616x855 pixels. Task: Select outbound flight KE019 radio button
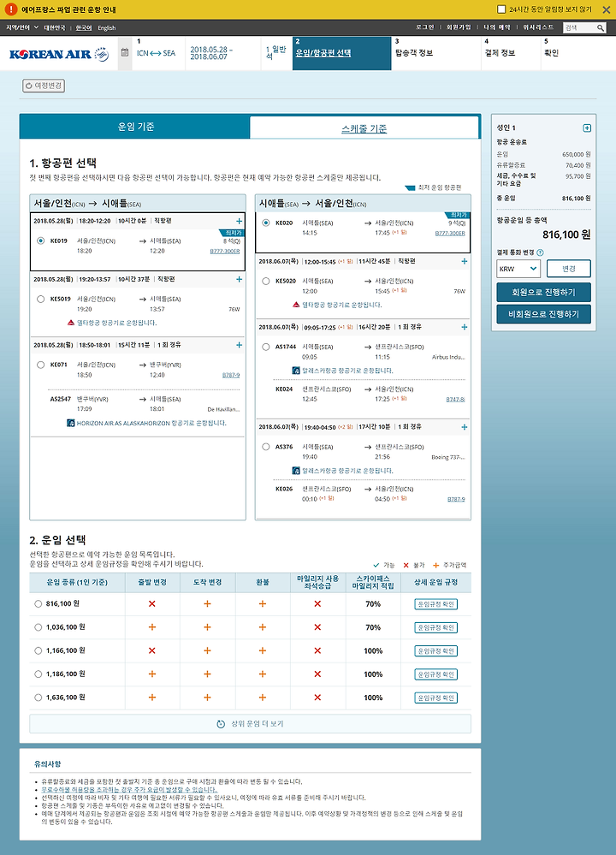[40, 240]
